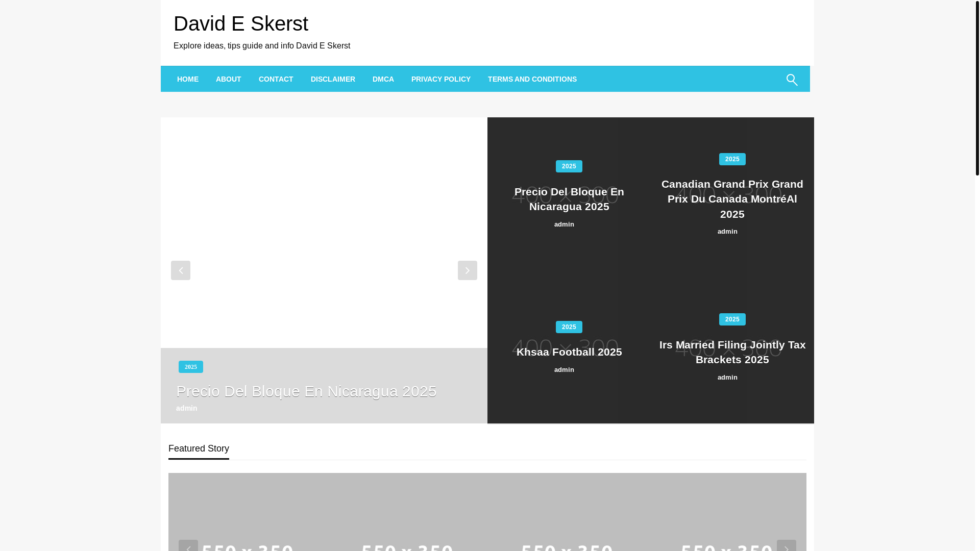Image resolution: width=980 pixels, height=551 pixels.
Task: Advance to next slide in main slider
Action: pos(468,270)
